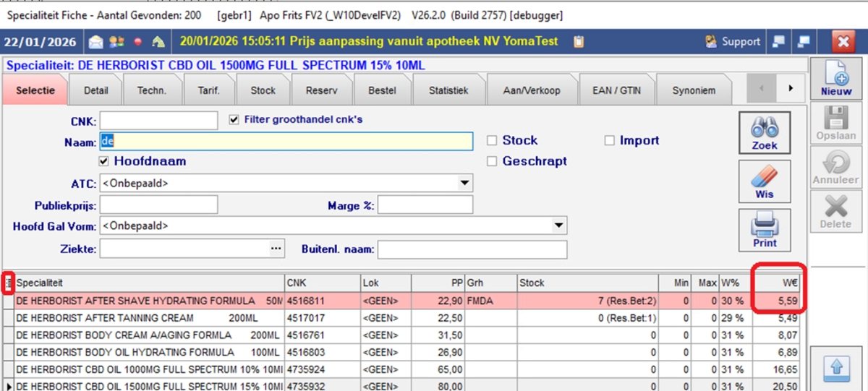Open the Reserv tab

click(321, 90)
